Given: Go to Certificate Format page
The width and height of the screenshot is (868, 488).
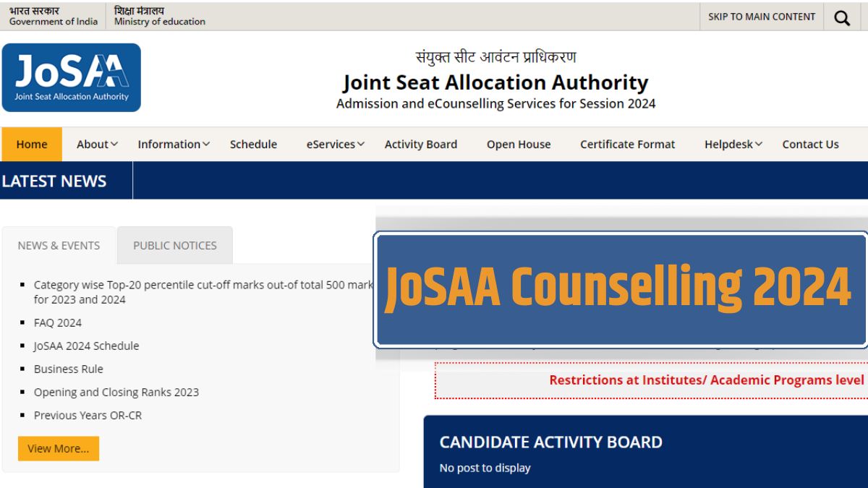Looking at the screenshot, I should (x=627, y=144).
